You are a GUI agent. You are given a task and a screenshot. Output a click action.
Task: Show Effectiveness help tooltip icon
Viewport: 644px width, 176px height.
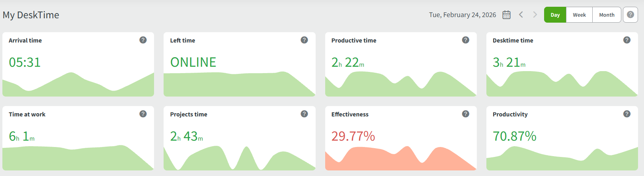click(x=466, y=114)
